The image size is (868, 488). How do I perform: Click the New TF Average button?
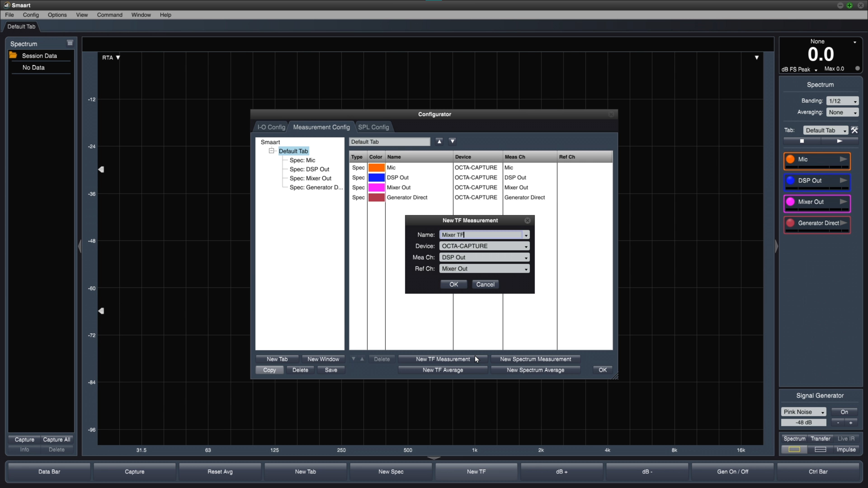click(443, 370)
